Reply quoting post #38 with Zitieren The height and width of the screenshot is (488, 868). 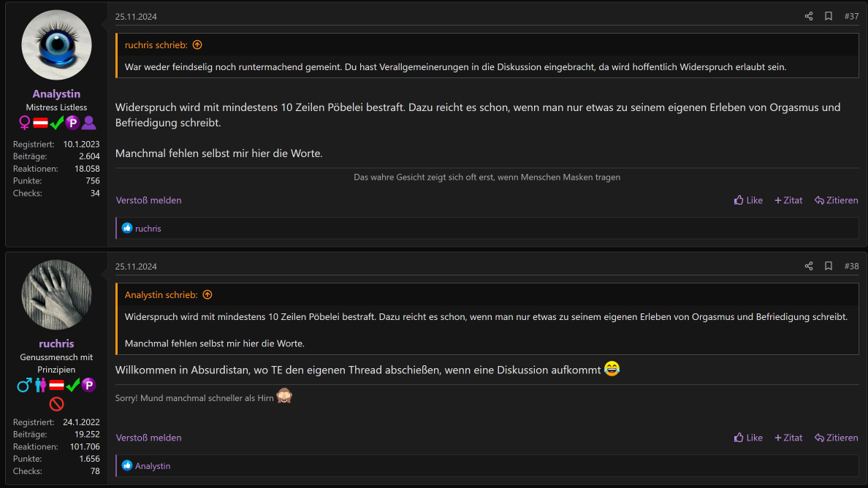click(836, 438)
